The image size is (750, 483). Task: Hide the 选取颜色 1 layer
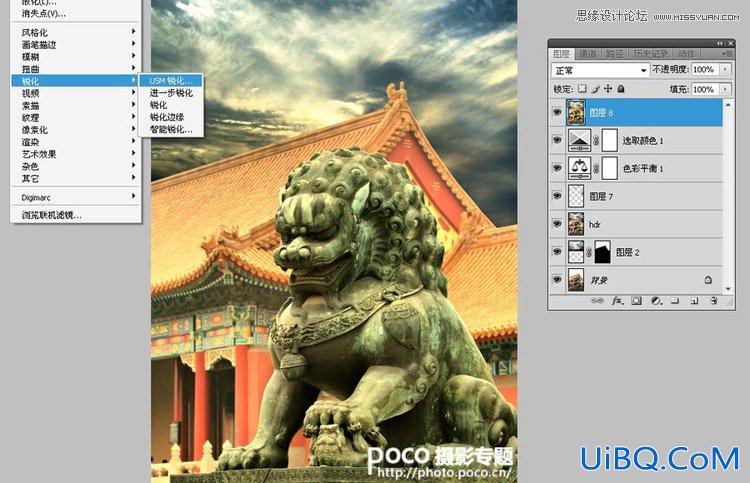[557, 140]
